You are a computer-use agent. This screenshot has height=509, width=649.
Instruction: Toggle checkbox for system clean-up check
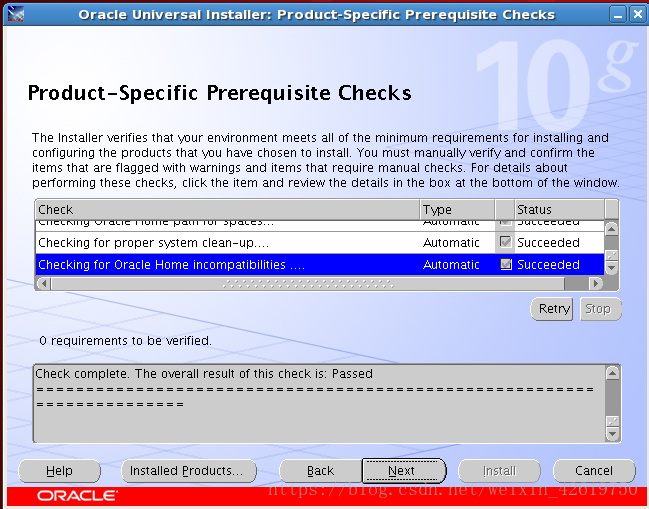click(x=505, y=242)
